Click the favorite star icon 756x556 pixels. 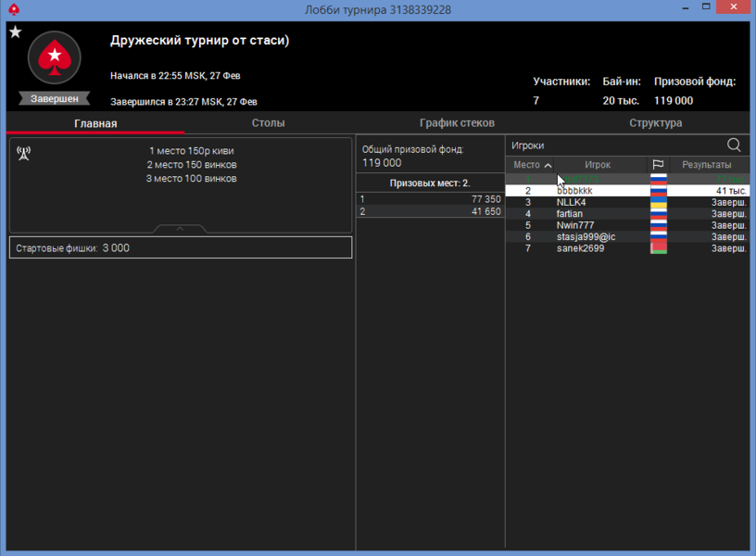(x=15, y=32)
